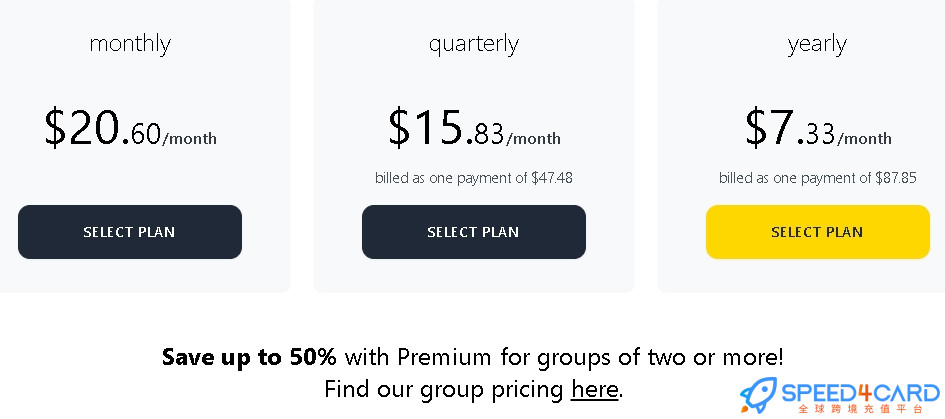Click the '/month' label beside $7.33
The height and width of the screenshot is (419, 945).
point(864,139)
